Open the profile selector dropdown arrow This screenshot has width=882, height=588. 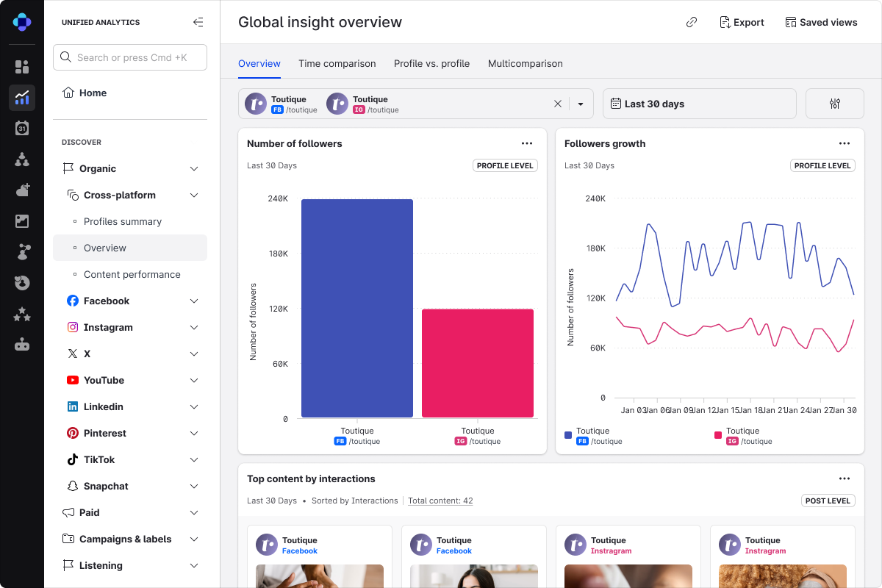click(x=581, y=104)
